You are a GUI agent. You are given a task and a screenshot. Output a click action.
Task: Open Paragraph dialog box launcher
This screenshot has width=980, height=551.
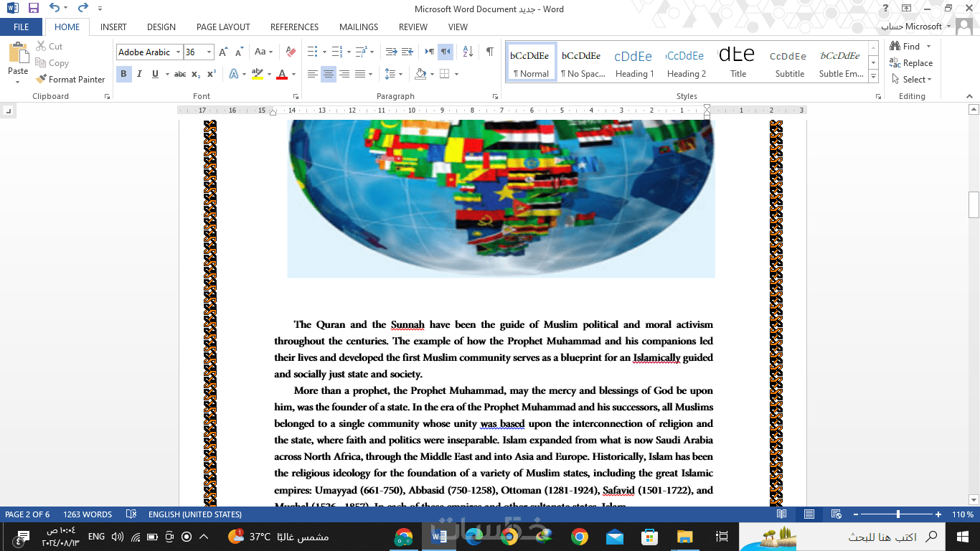click(x=495, y=96)
